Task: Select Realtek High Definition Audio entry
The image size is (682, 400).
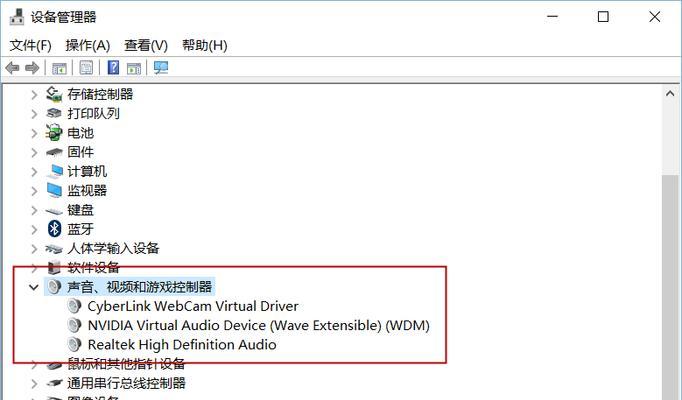Action: pyautogui.click(x=182, y=344)
